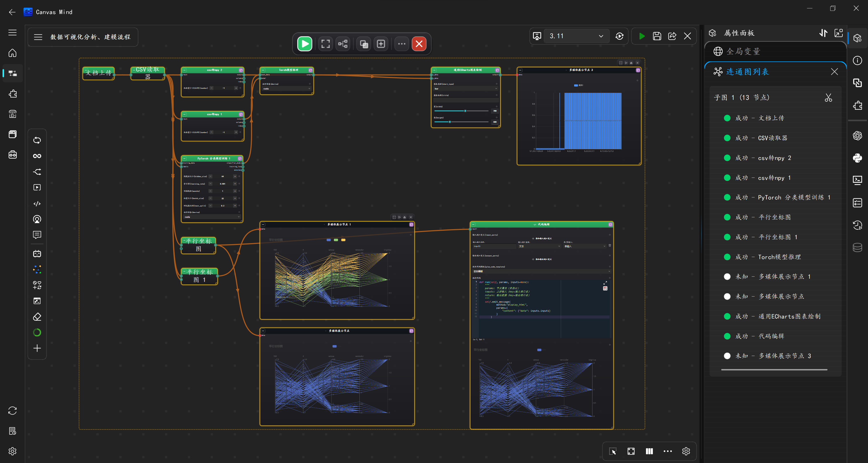Viewport: 868px width, 463px height.
Task: Open the bar chart type dropdown in ECharts node
Action: coord(465,89)
